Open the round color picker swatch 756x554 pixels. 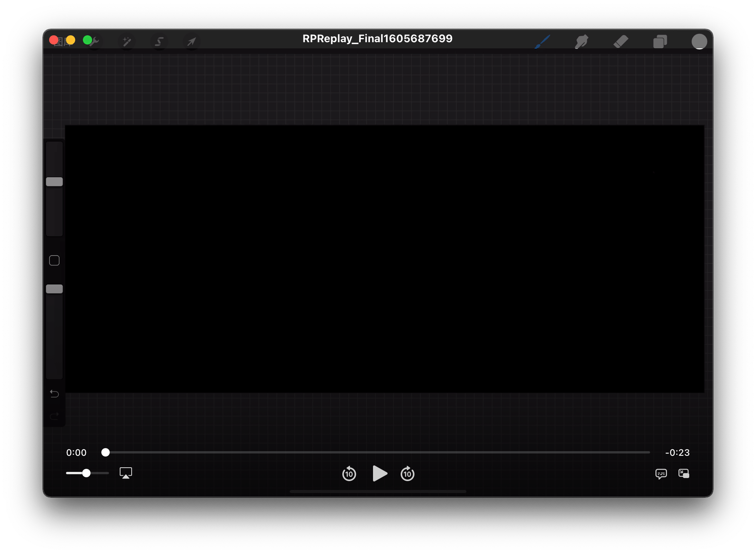click(699, 41)
